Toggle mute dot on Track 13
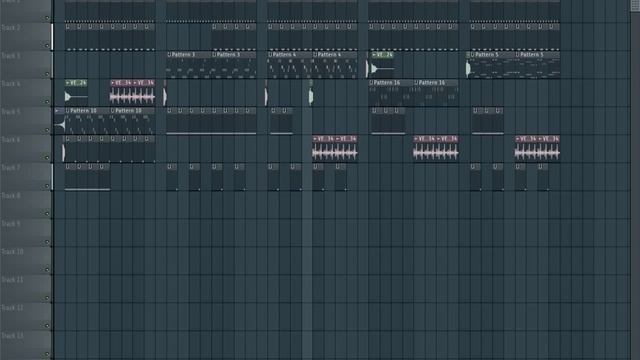Image resolution: width=640 pixels, height=360 pixels. [x=47, y=353]
